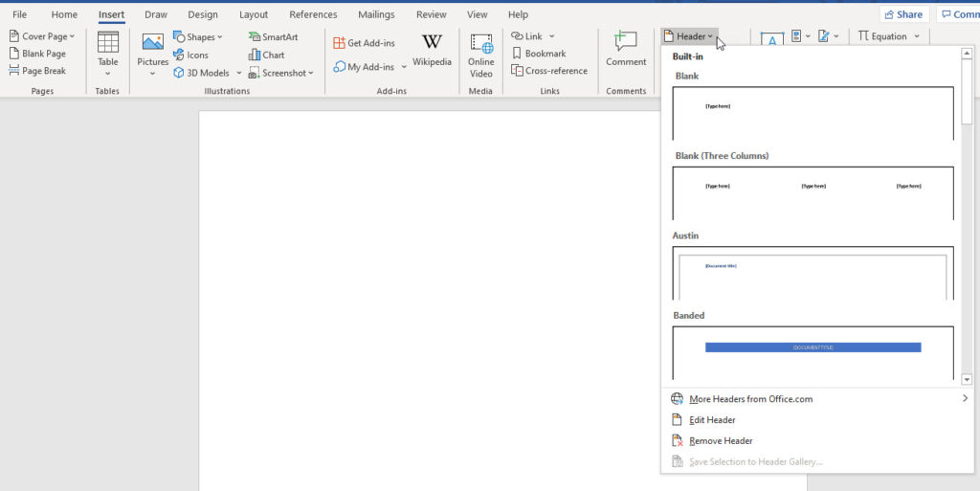Viewport: 980px width, 491px height.
Task: Insert a Bookmark
Action: coord(538,54)
